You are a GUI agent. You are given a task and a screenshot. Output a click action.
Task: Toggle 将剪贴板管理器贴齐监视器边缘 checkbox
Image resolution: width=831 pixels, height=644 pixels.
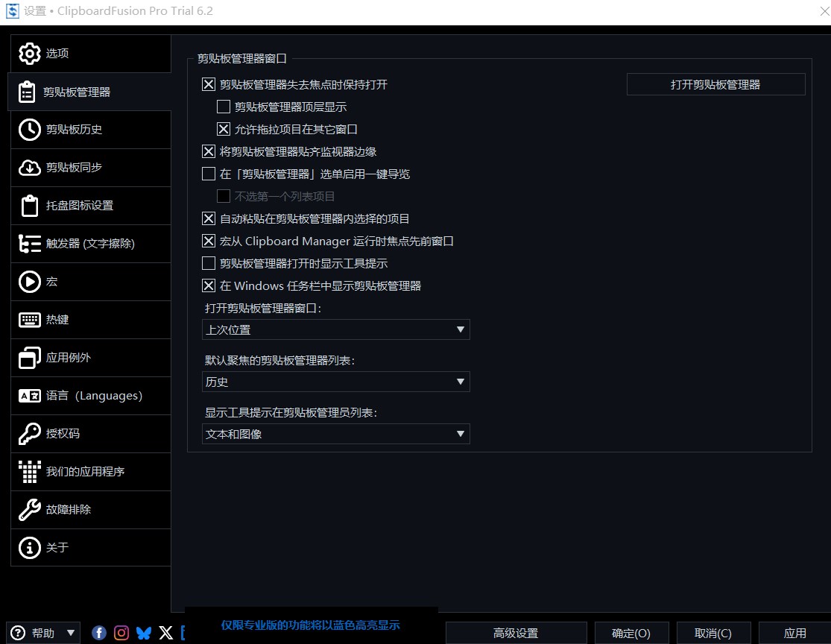209,151
